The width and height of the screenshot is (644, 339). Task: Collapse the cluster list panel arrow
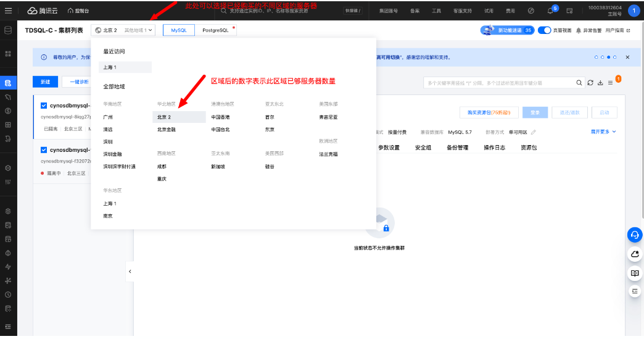click(x=130, y=271)
